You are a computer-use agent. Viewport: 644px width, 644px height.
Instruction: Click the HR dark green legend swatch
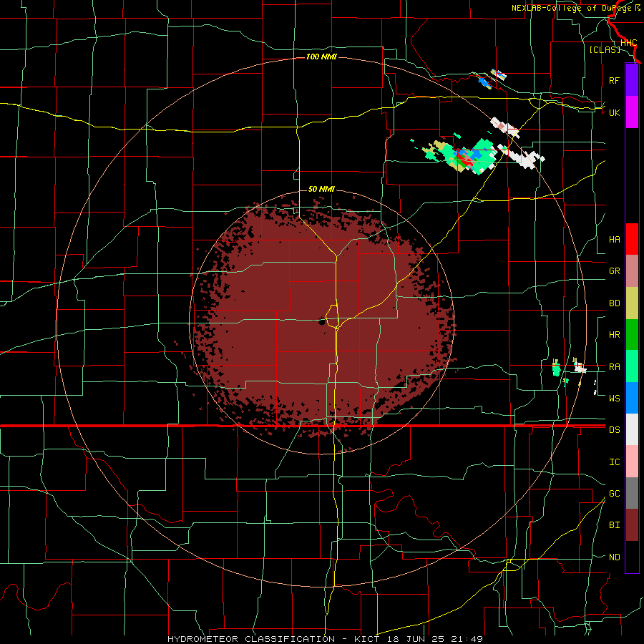click(x=632, y=335)
